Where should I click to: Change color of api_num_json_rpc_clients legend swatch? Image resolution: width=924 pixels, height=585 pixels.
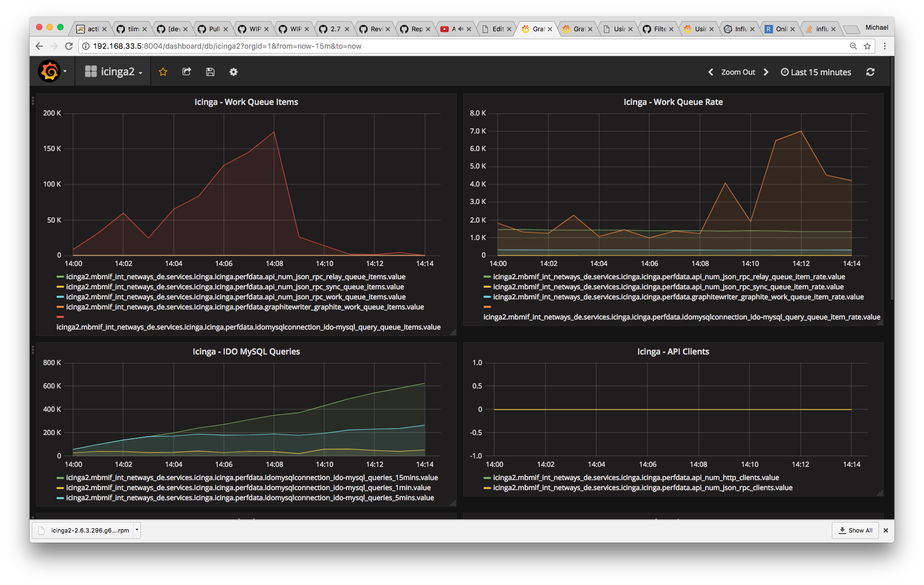[487, 487]
